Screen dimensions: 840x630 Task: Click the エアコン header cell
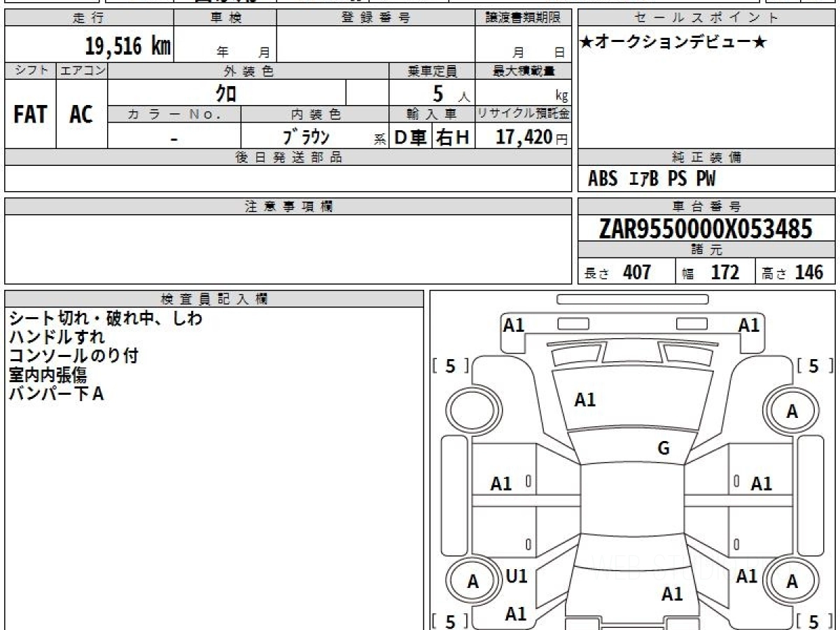click(x=81, y=71)
